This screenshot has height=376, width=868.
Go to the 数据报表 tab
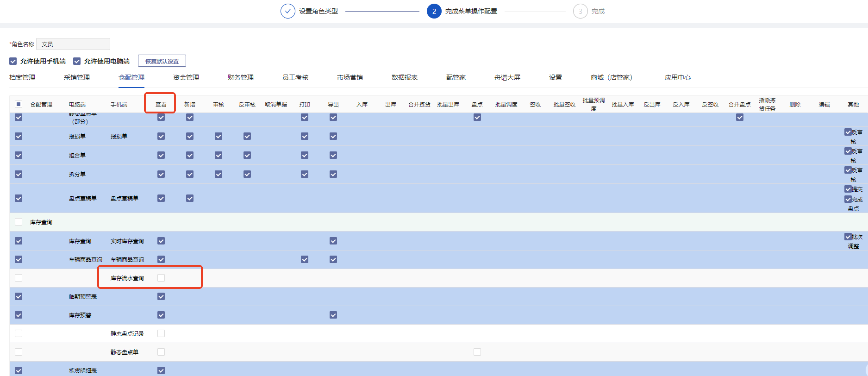point(404,77)
